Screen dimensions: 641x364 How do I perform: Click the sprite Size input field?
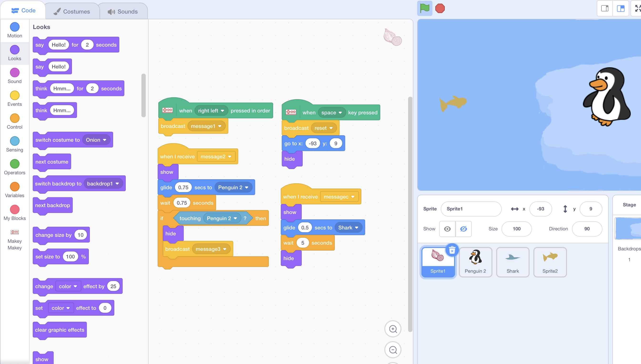516,229
